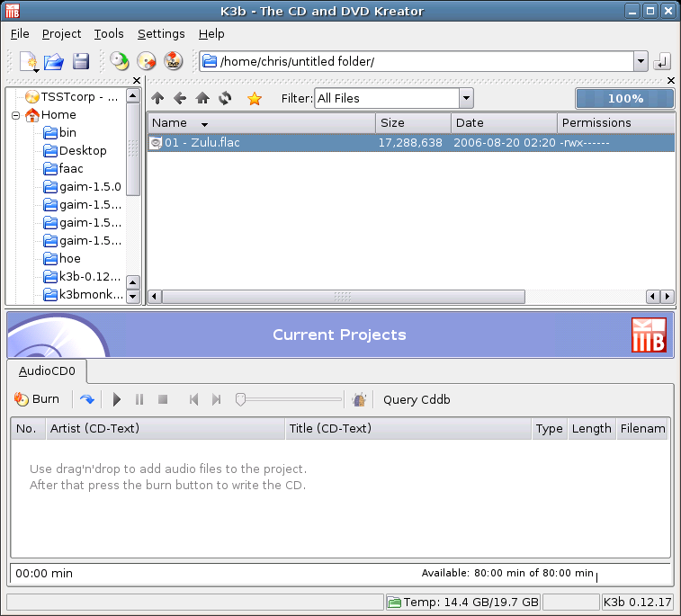Open the bookmarks star icon
Screen dimensions: 681x616
255,99
